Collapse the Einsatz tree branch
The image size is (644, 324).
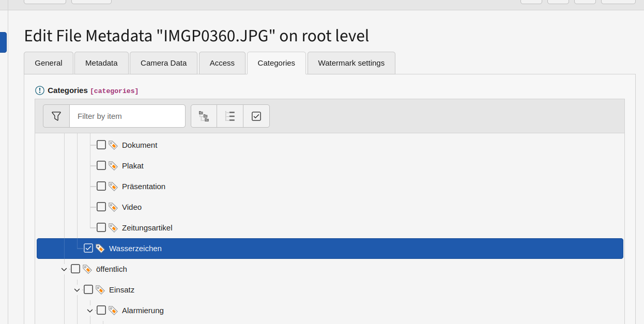(77, 290)
